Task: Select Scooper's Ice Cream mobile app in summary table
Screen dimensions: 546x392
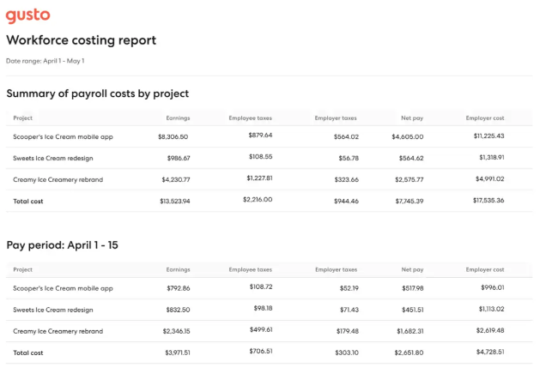Action: click(x=63, y=136)
